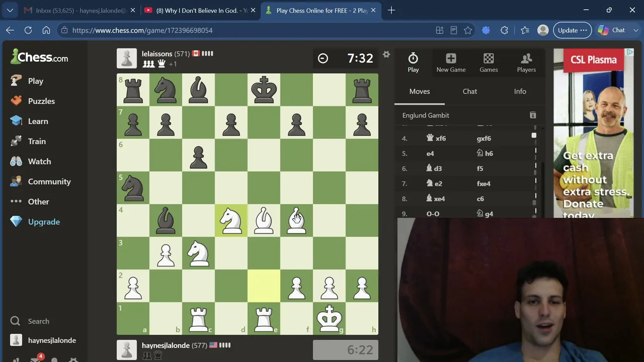Select the Play timer tab
This screenshot has height=362, width=644.
click(x=413, y=63)
